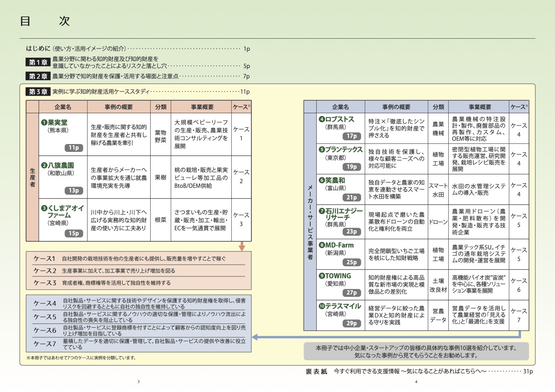Viewport: 555px width, 392px height.
Task: Click the 第2章 chapter label
Action: pyautogui.click(x=38, y=76)
